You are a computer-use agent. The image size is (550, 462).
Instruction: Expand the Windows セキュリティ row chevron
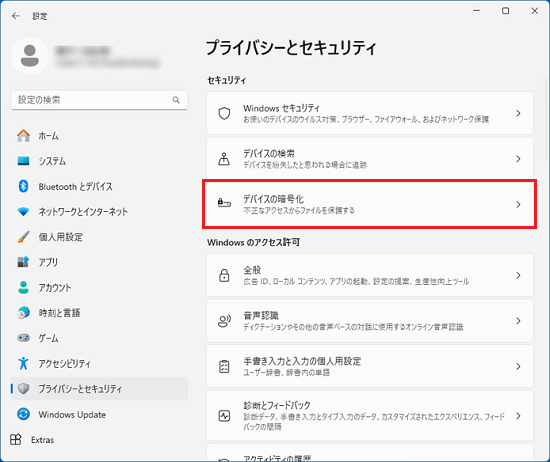tap(518, 113)
